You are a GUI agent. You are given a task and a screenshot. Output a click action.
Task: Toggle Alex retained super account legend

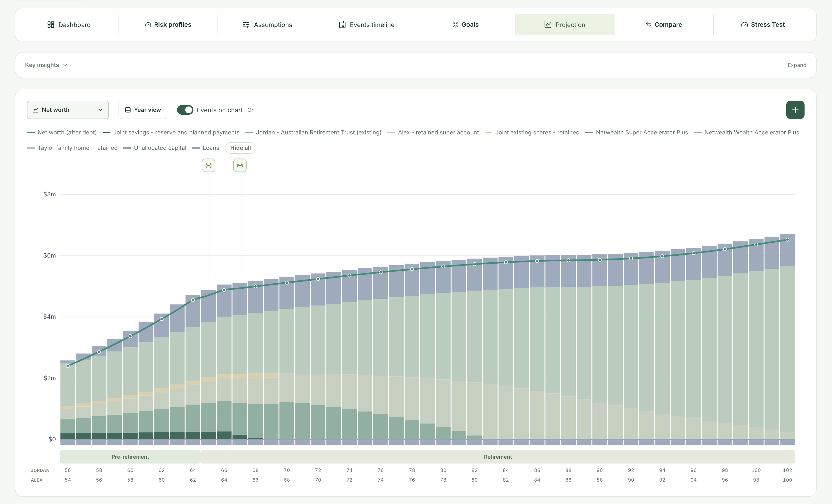coord(433,133)
